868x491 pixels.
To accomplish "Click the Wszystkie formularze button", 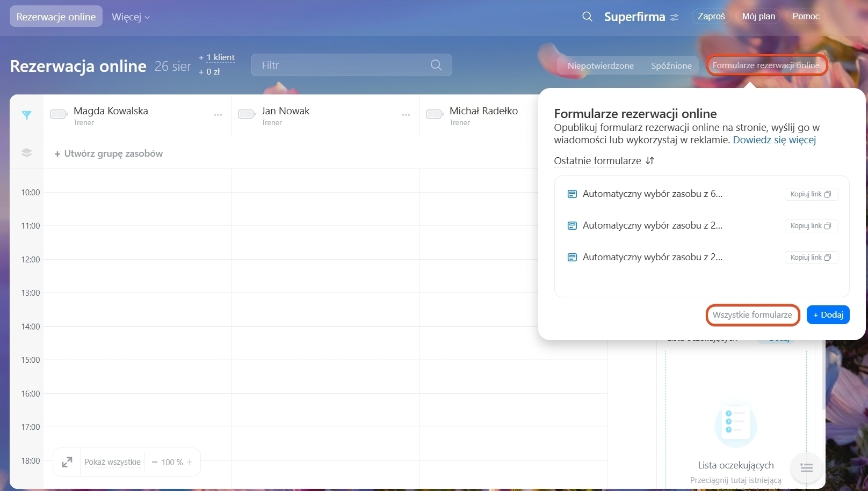I will [x=752, y=315].
